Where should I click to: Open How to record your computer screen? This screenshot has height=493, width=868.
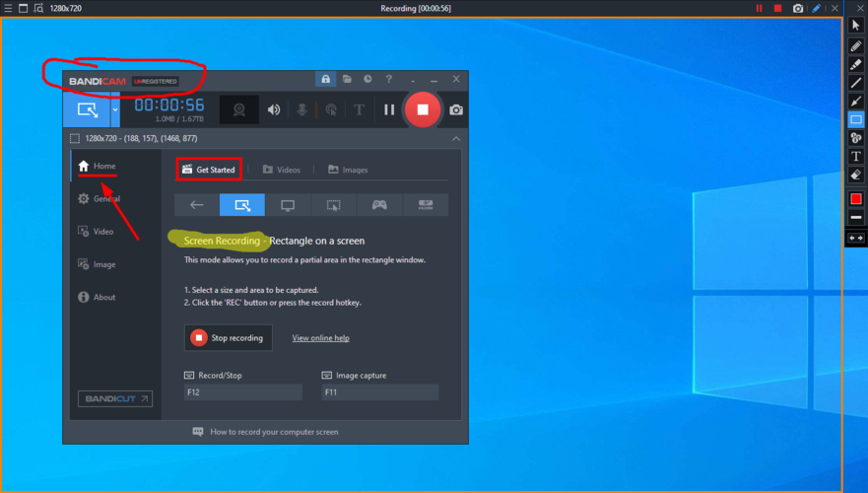click(x=266, y=432)
